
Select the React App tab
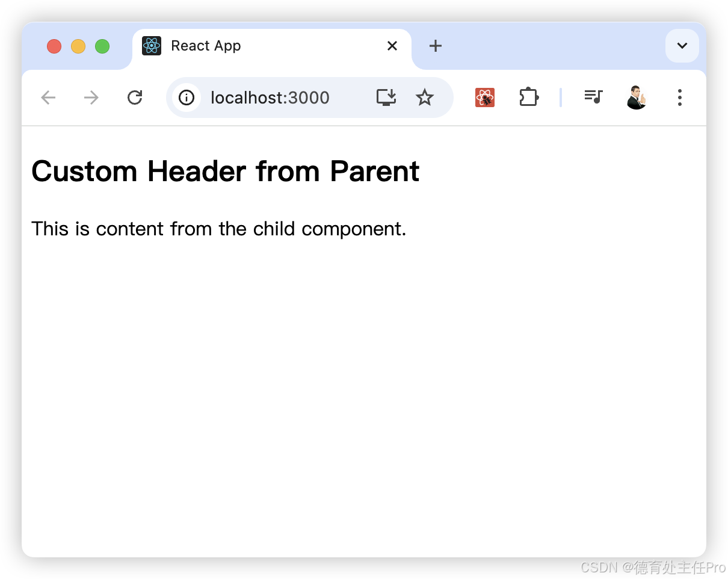272,47
